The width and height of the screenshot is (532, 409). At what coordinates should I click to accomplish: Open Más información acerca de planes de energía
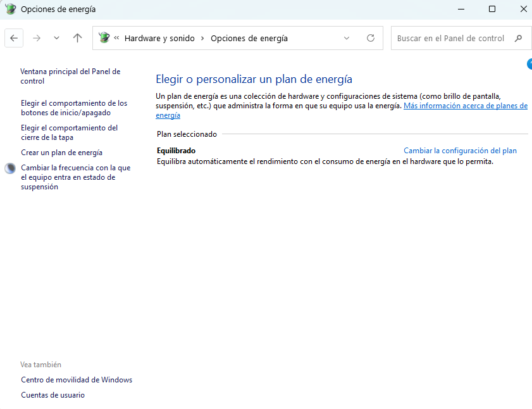point(466,105)
